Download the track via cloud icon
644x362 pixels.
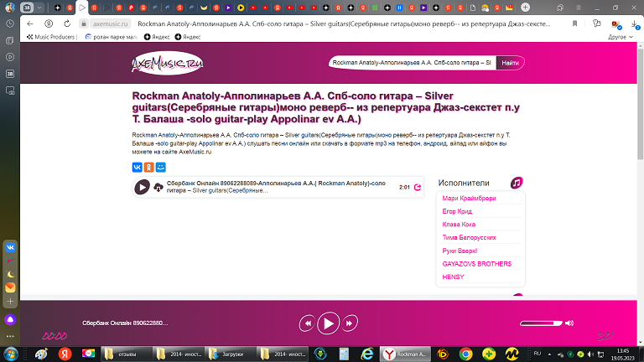158,188
